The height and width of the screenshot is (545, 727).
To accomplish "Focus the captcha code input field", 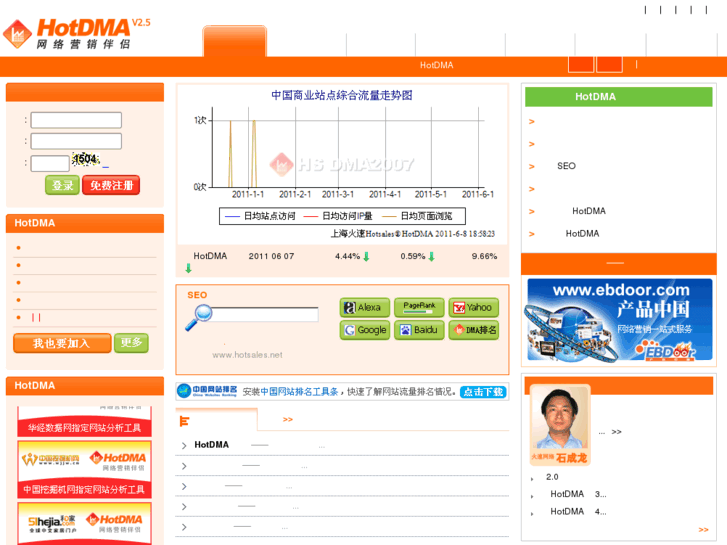I will click(x=50, y=163).
